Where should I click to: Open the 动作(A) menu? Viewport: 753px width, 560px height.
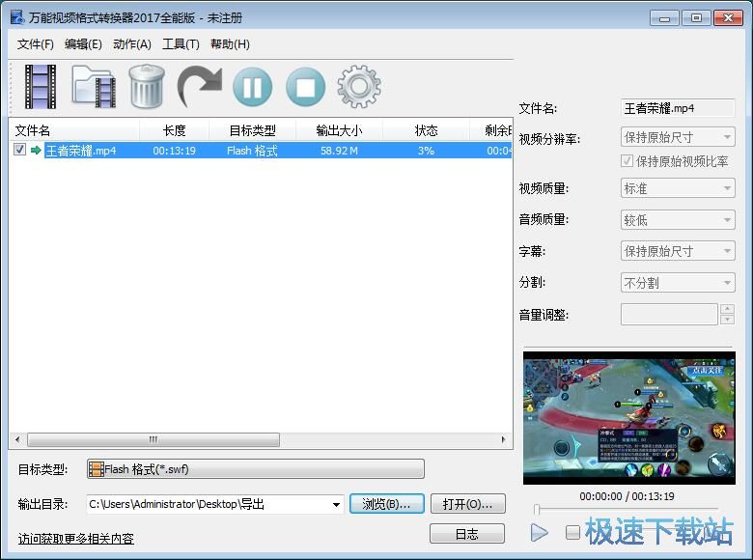132,44
